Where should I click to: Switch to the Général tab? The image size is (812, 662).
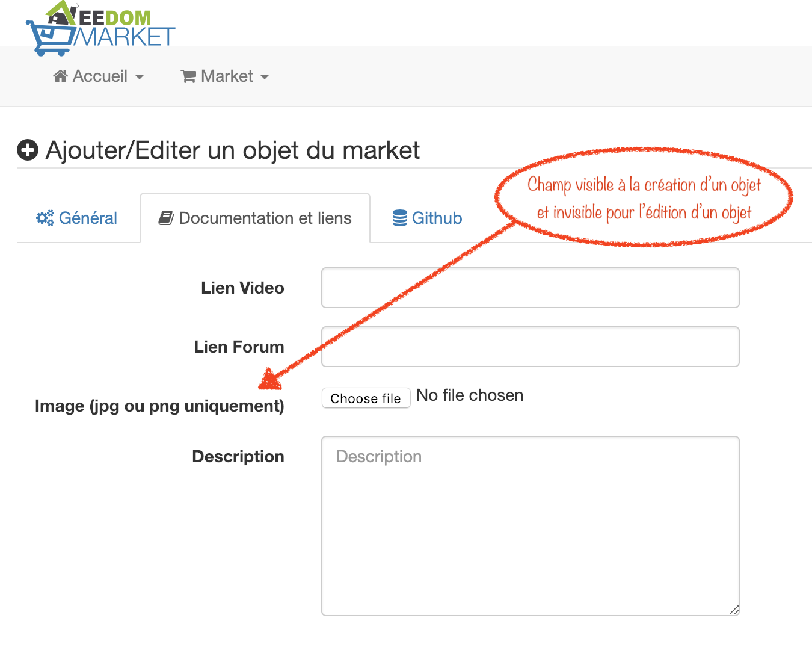coord(77,218)
